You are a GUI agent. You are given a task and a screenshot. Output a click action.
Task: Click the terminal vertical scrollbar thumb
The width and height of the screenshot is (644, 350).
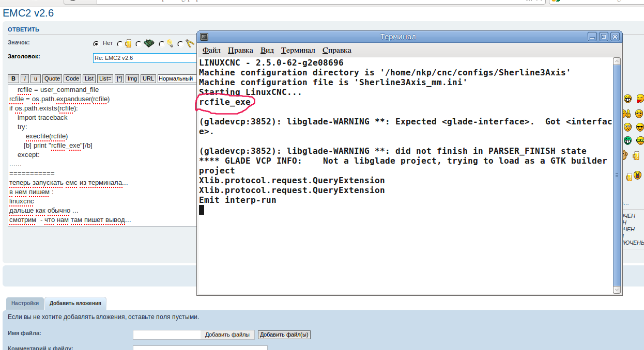[x=617, y=176]
